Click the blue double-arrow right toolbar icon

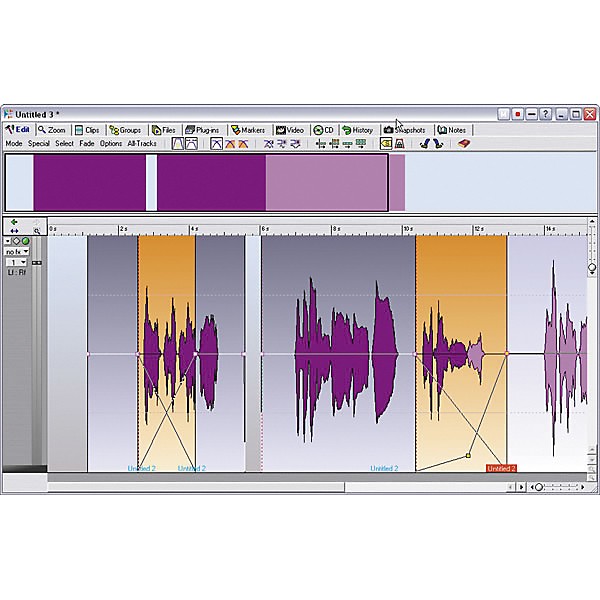[295, 144]
